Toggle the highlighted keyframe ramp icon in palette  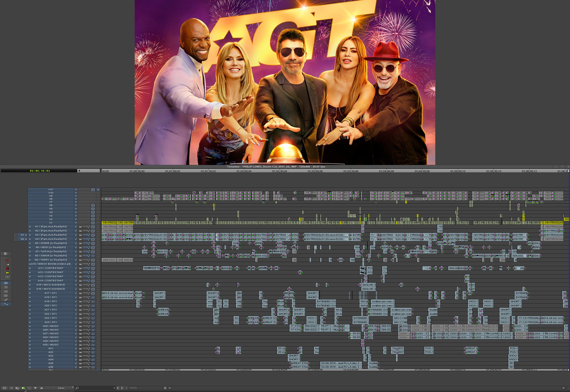click(6, 304)
